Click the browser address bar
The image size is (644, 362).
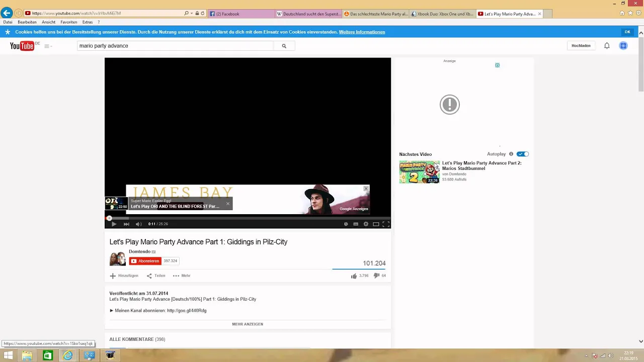click(104, 14)
